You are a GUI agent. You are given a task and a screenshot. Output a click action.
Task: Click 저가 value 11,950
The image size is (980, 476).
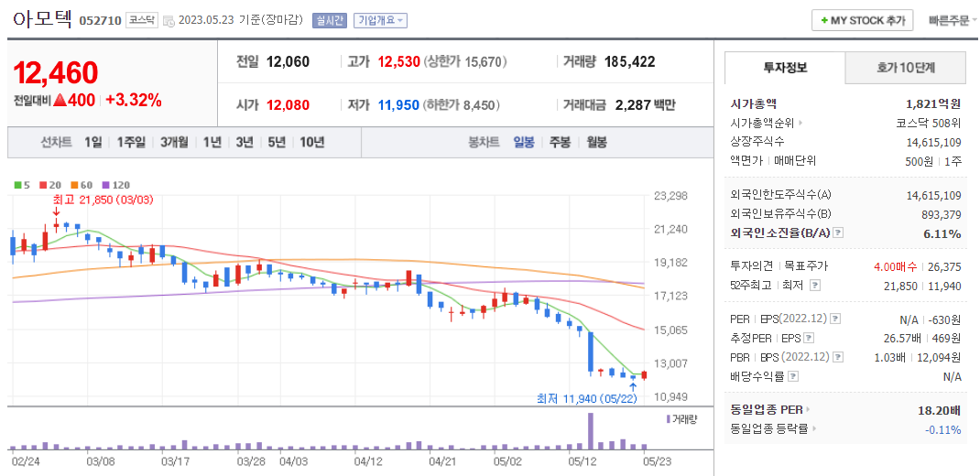[397, 104]
